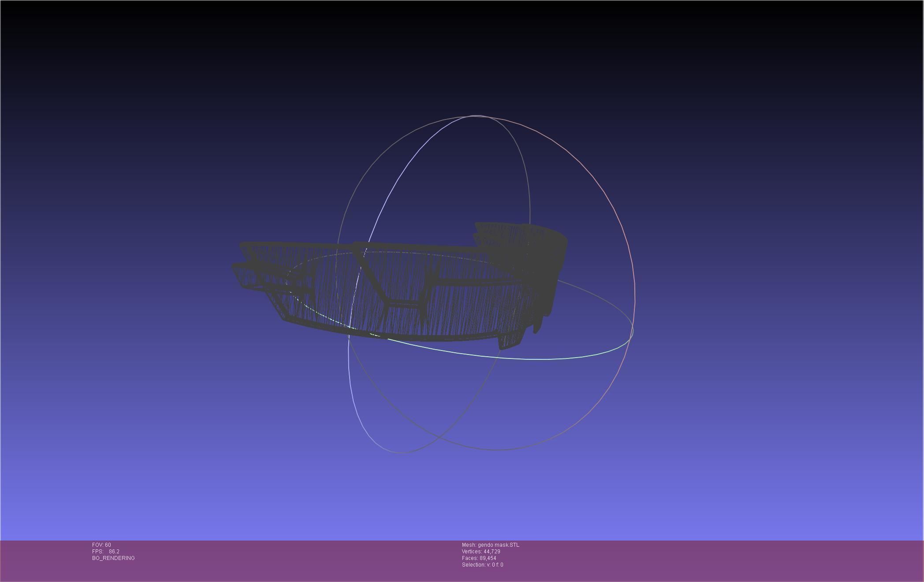Click the gendo mask mesh model

coord(399,287)
